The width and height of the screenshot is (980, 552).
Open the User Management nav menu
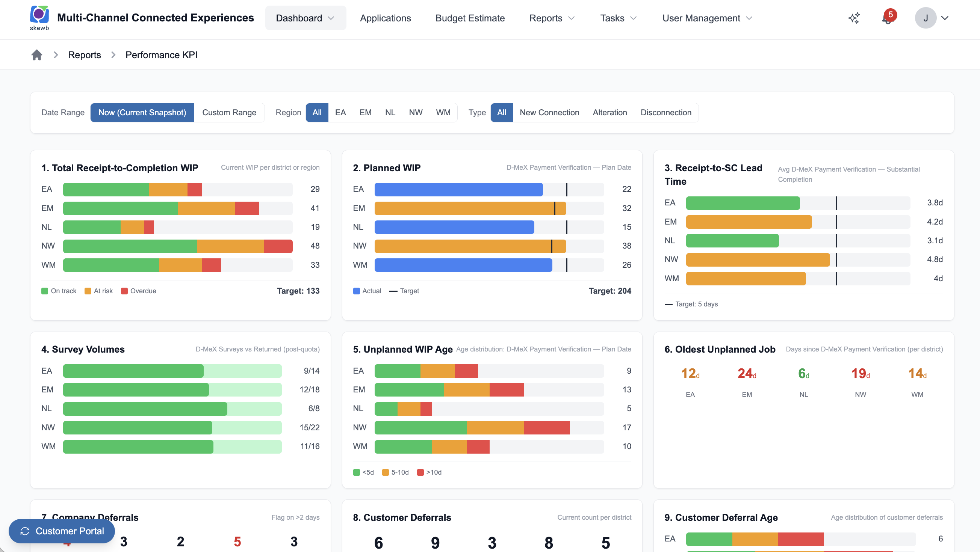click(707, 18)
